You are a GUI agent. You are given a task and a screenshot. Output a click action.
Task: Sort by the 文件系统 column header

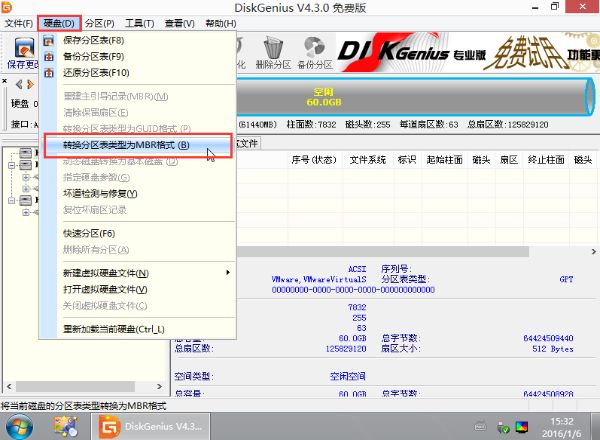368,160
